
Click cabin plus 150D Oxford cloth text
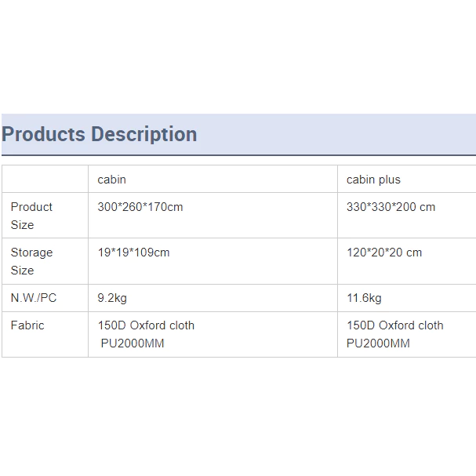(x=395, y=325)
